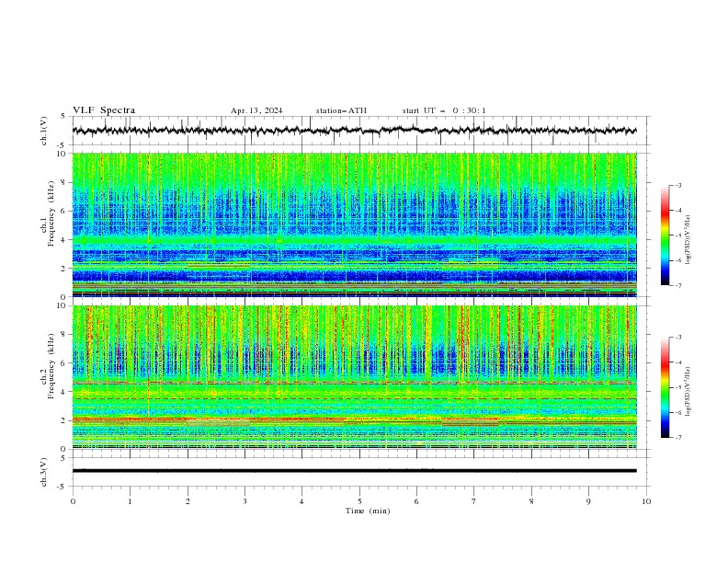
Task: Click the ch.3 flat black waveform trace
Action: tap(355, 471)
